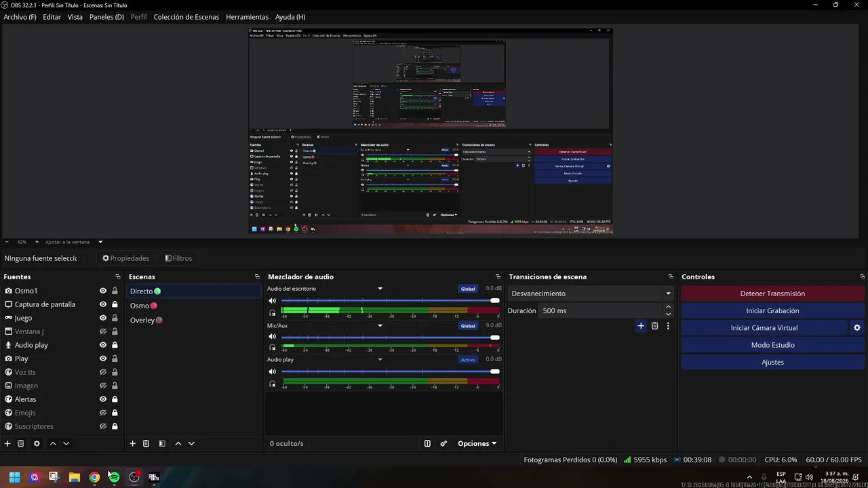The height and width of the screenshot is (488, 868).
Task: Hide the Osmo1 source
Action: pyautogui.click(x=103, y=291)
